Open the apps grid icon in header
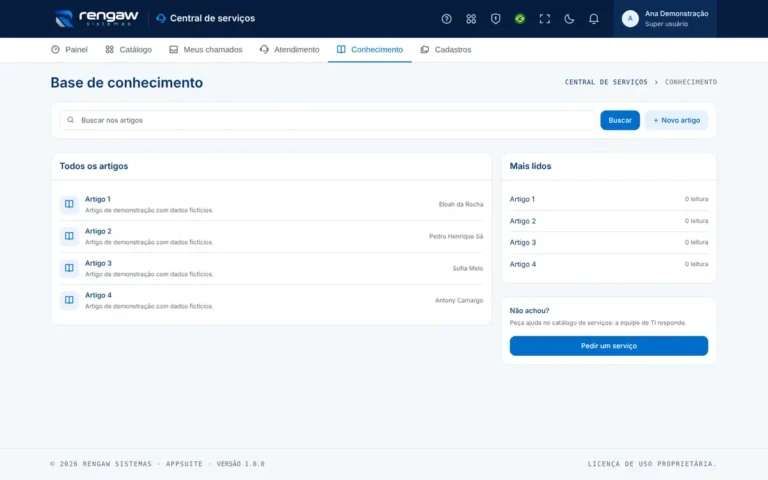This screenshot has height=480, width=768. (471, 19)
